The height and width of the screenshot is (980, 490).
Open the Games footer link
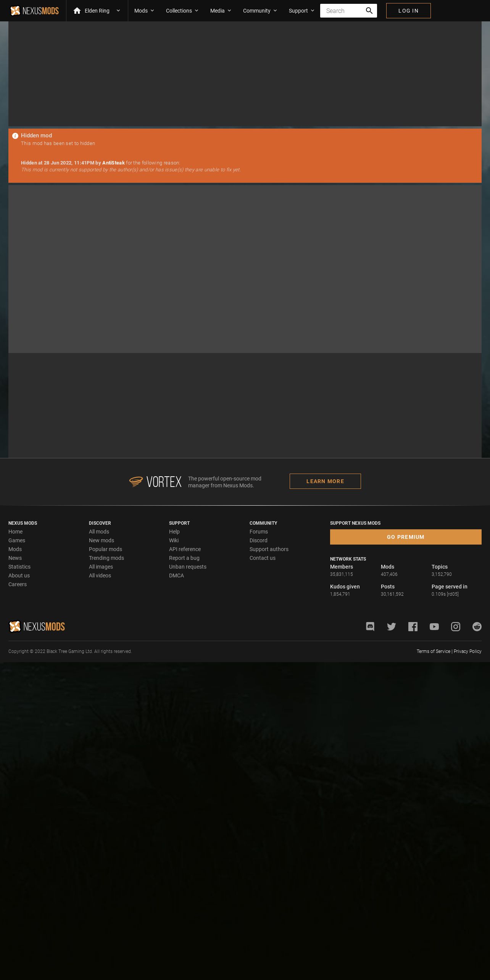click(17, 540)
